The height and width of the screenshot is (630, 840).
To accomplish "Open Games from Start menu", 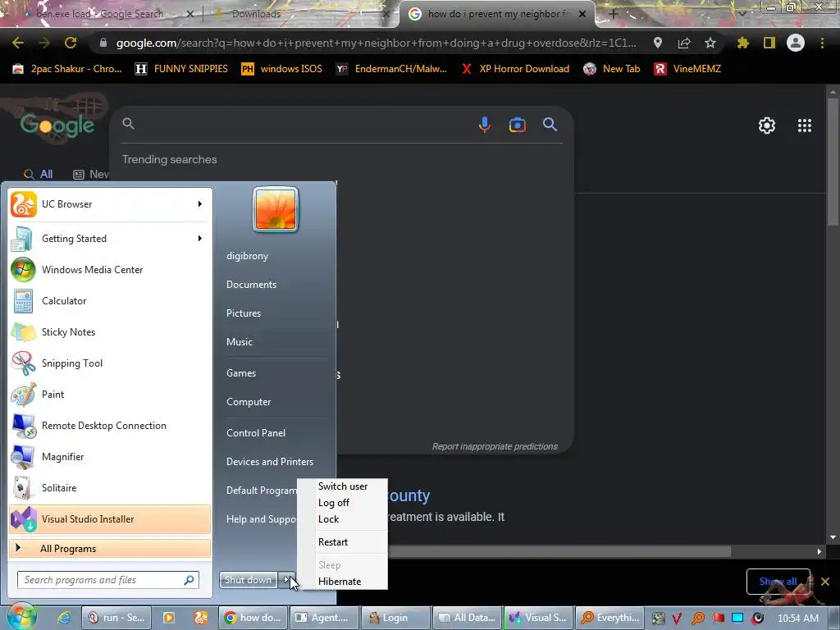I will click(x=241, y=373).
